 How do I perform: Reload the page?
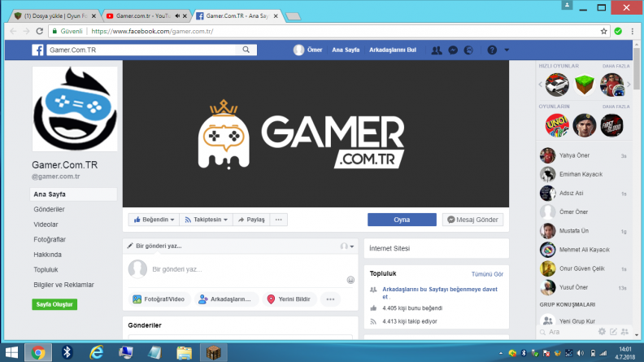(39, 31)
